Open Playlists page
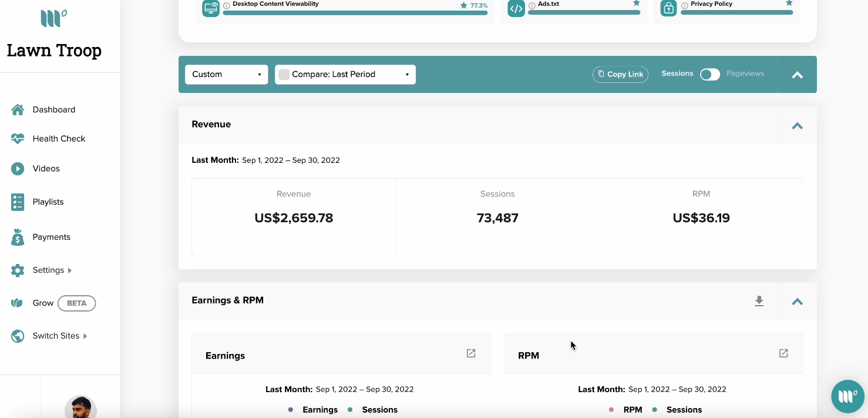 click(48, 202)
